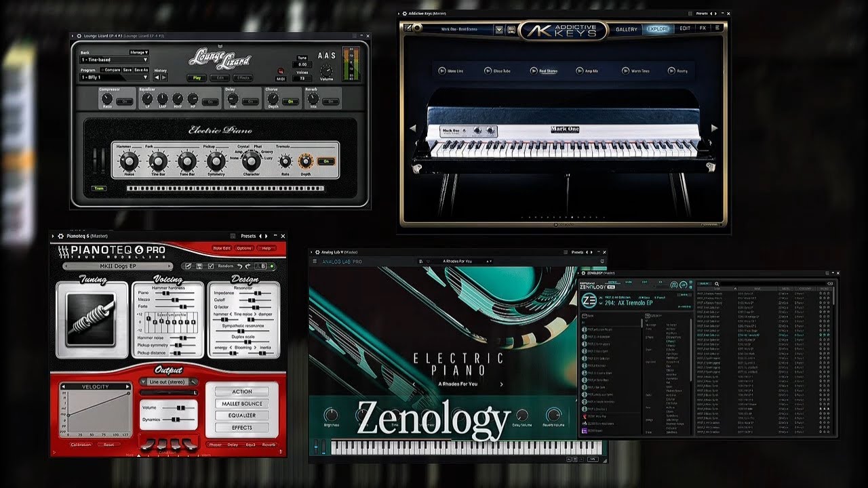The image size is (868, 488).
Task: Open the Line out (stereo) dropdown in Pianoteq
Action: coord(167,382)
